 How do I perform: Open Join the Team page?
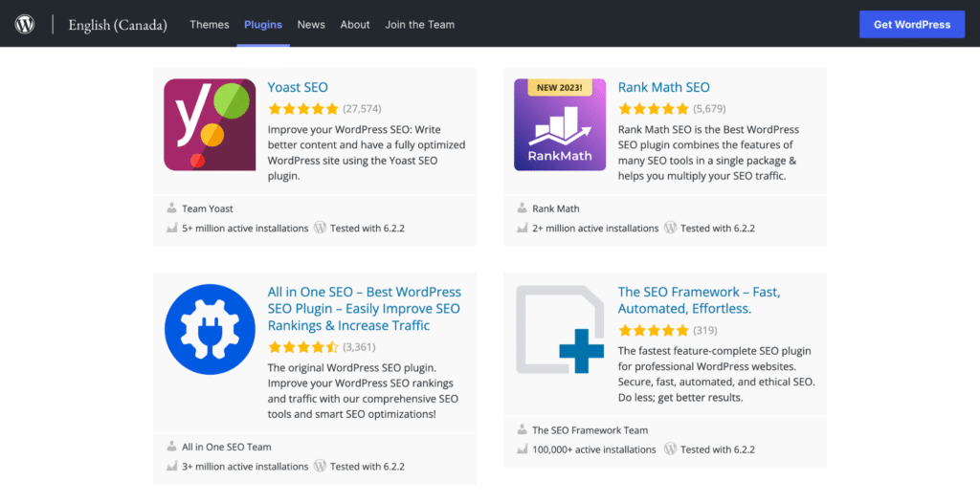pos(420,24)
